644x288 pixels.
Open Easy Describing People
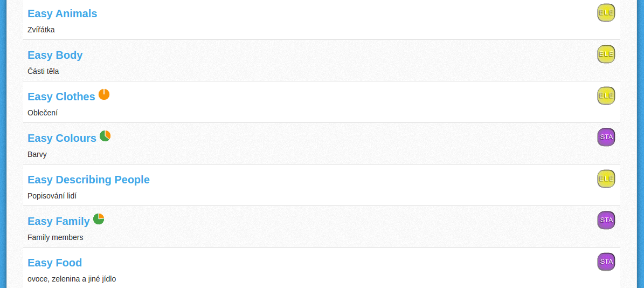pyautogui.click(x=89, y=180)
